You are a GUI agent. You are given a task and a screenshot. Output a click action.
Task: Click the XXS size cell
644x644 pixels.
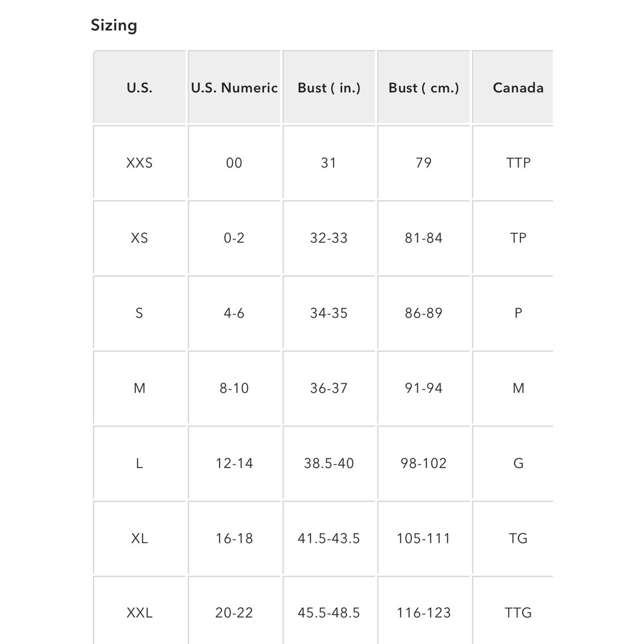[x=140, y=163]
